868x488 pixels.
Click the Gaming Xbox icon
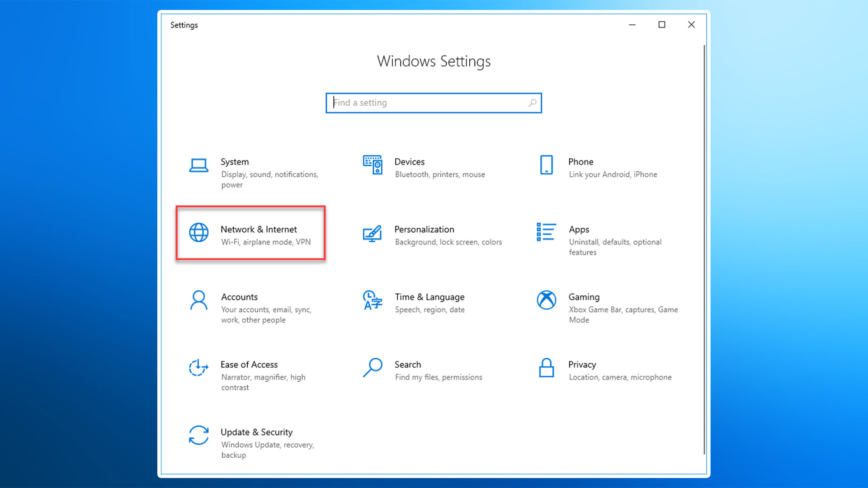tap(547, 300)
